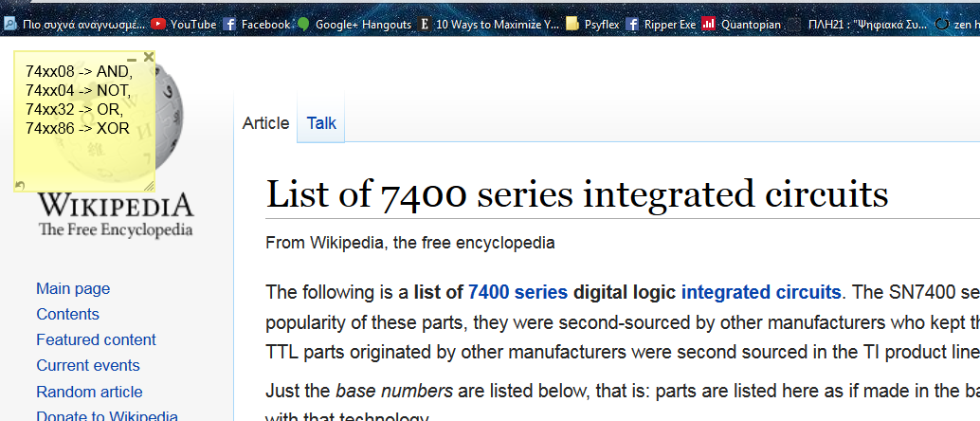
Task: Open the Featured content sidebar link
Action: coord(97,339)
